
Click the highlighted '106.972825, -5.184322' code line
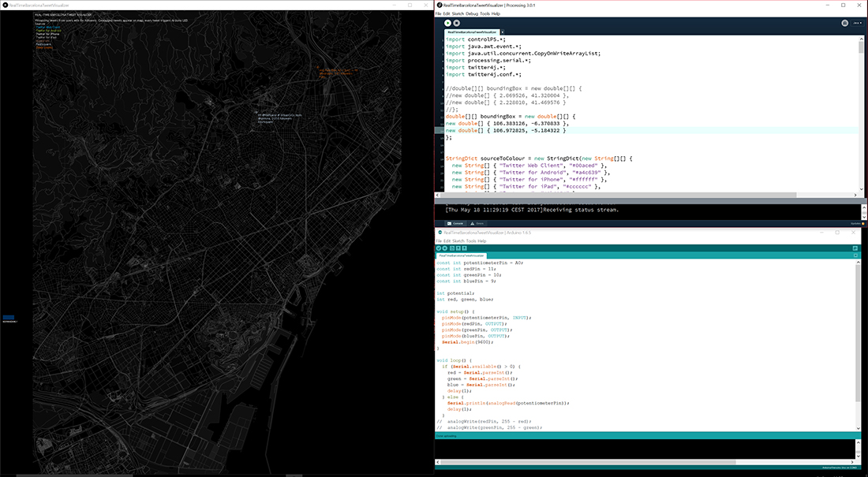[506, 131]
